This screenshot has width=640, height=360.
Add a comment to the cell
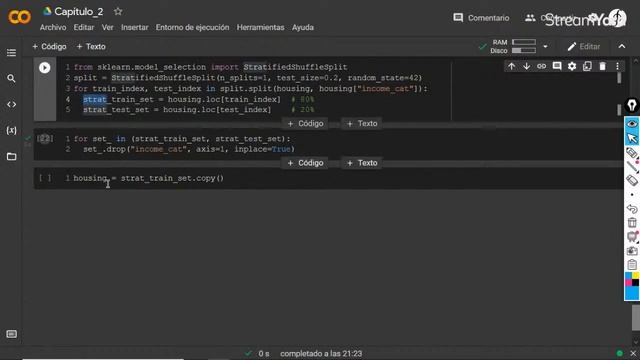click(557, 66)
